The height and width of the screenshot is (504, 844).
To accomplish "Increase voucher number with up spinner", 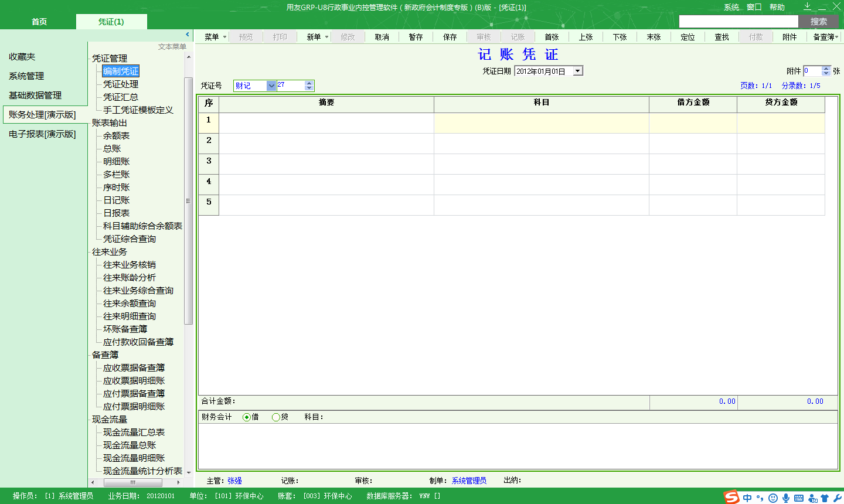I will 309,83.
